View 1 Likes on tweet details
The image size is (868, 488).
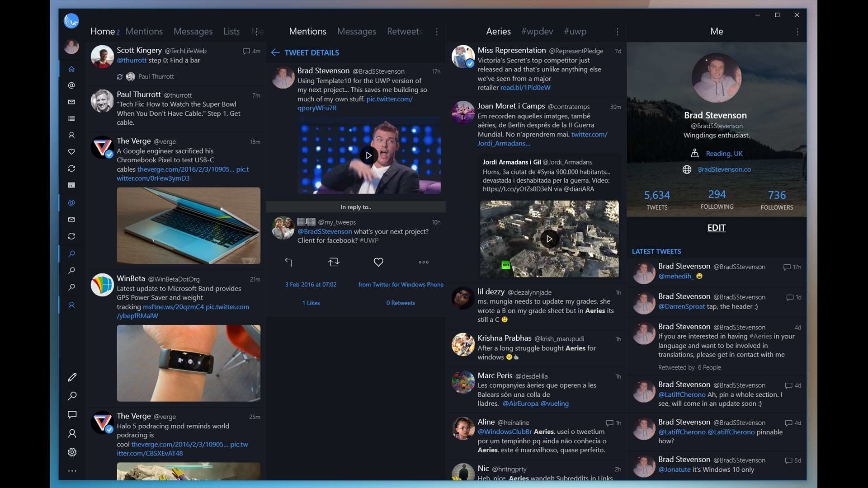click(311, 303)
